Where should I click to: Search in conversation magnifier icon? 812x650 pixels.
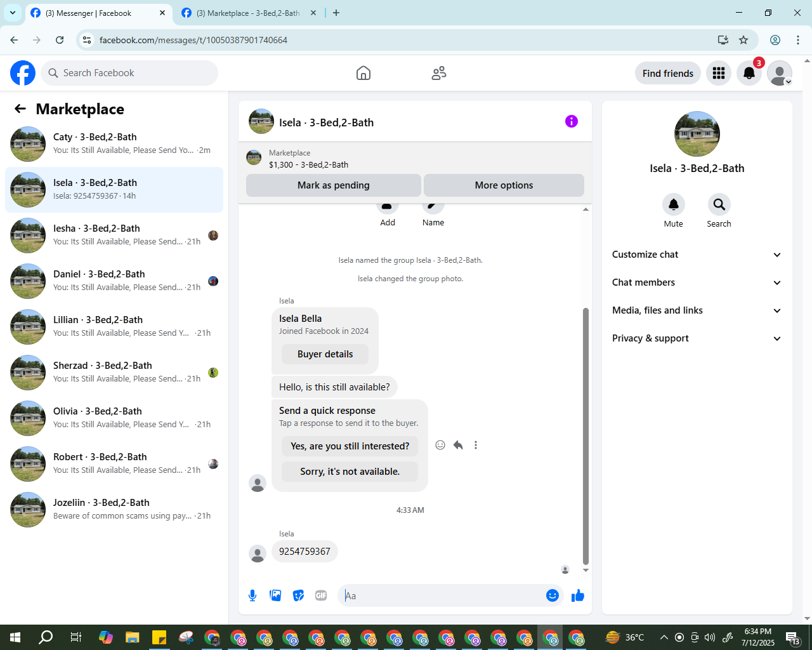(x=719, y=204)
